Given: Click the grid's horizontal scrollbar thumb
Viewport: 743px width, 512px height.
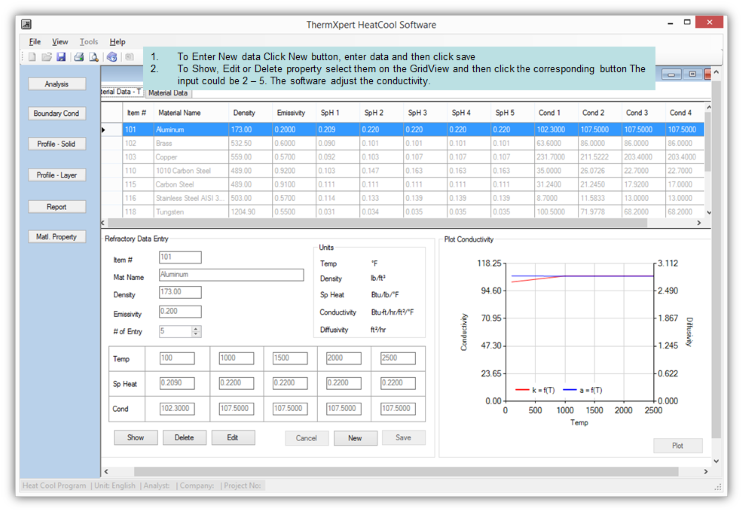Looking at the screenshot, I should click(x=377, y=223).
